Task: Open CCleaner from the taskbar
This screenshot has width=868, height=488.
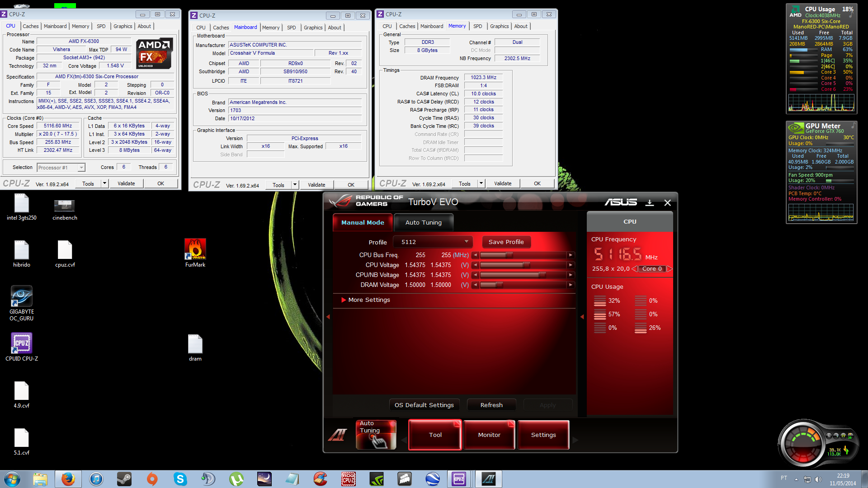Action: tap(321, 479)
